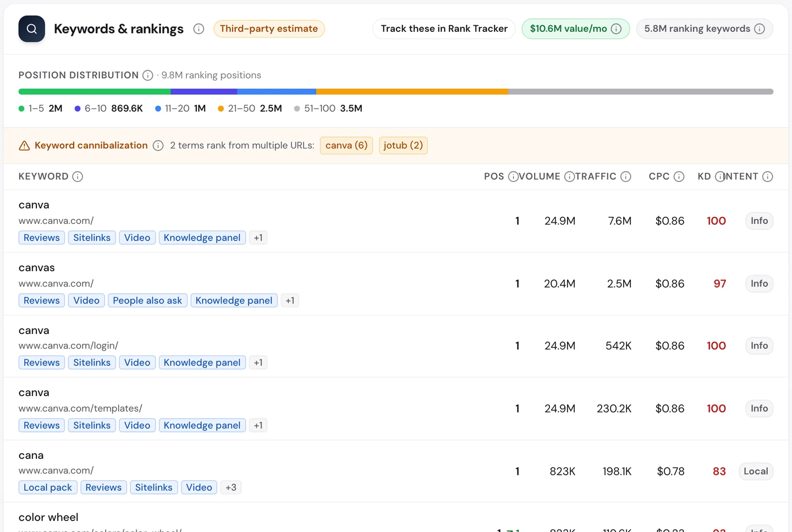
Task: Open www.canva.com/templates/ URL
Action: (80, 409)
